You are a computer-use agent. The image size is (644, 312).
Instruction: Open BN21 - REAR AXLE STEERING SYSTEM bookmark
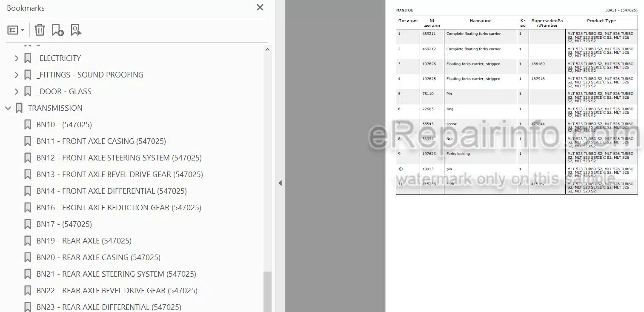coord(116,274)
